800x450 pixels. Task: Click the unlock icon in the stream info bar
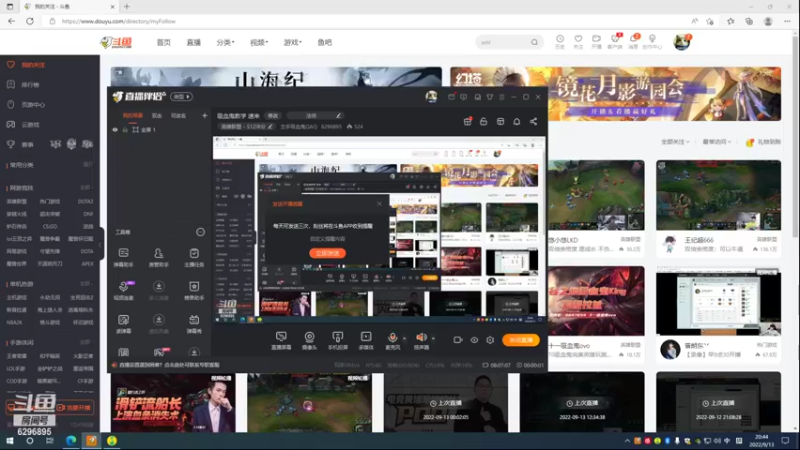point(484,121)
